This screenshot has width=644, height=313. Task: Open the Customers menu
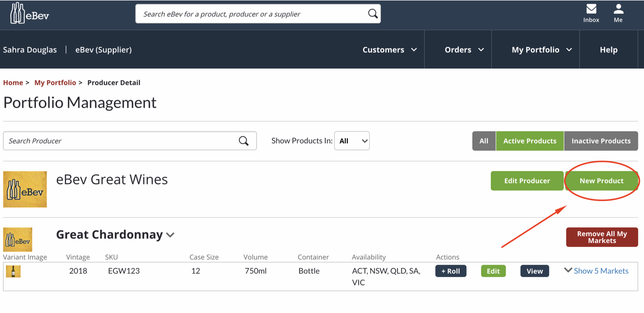pos(390,50)
